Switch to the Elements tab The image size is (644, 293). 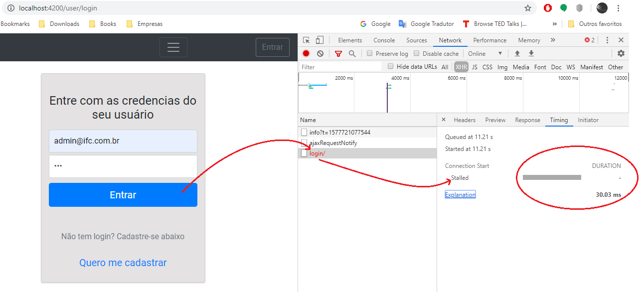(350, 40)
